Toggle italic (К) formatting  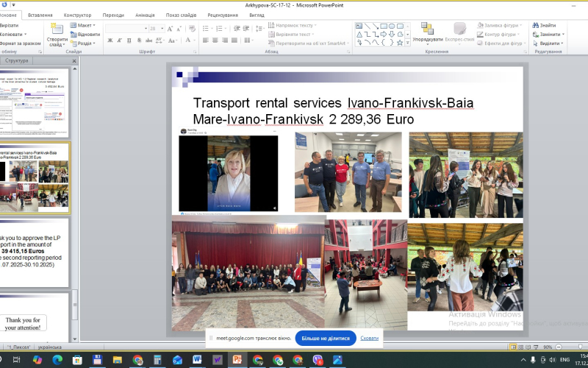[x=120, y=40]
